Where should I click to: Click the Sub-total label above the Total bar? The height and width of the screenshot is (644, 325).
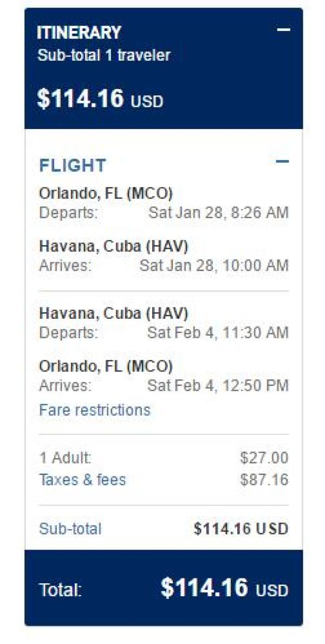click(x=70, y=529)
